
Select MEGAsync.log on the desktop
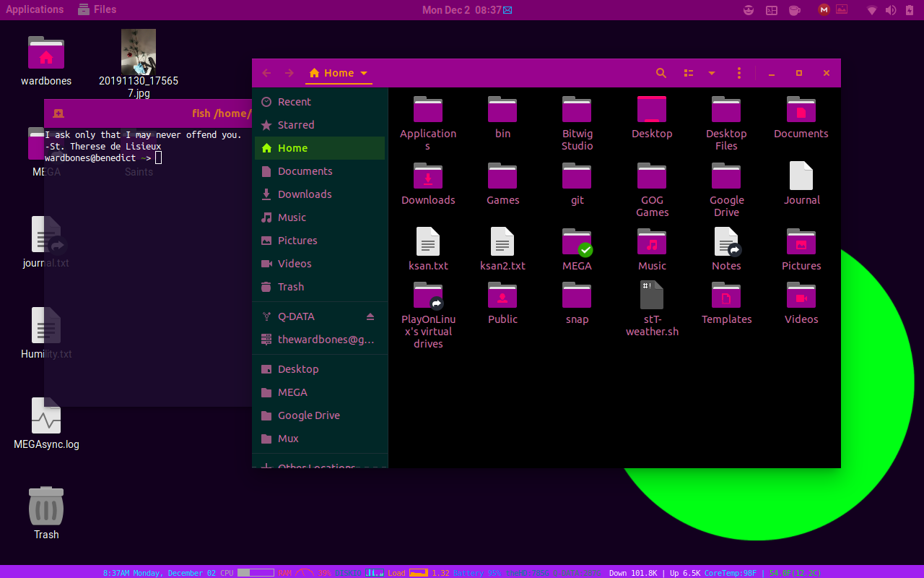click(46, 423)
